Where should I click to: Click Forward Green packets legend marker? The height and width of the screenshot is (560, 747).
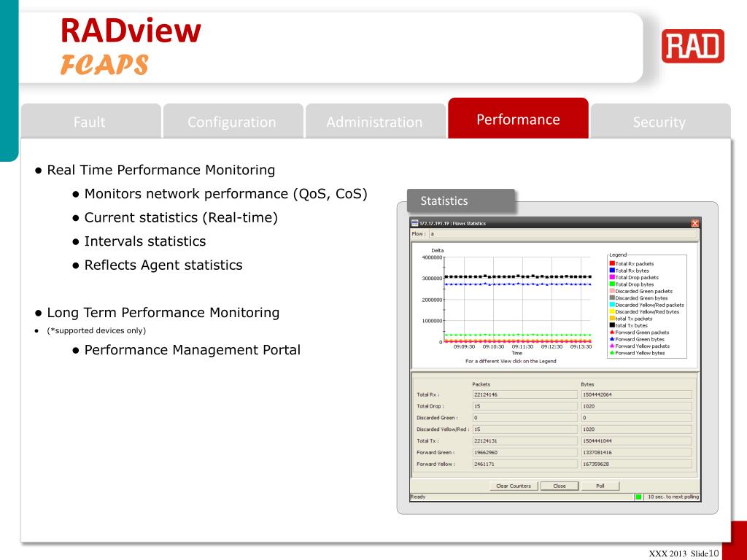click(612, 332)
